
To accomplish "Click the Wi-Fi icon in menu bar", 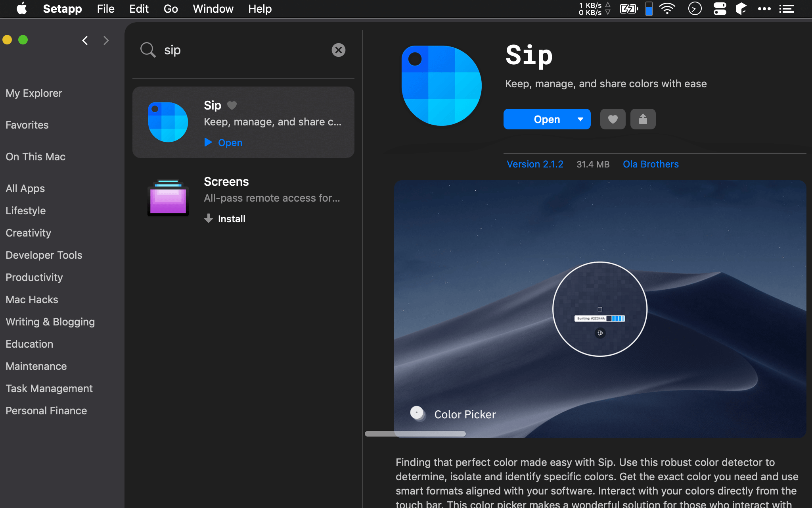I will tap(667, 9).
